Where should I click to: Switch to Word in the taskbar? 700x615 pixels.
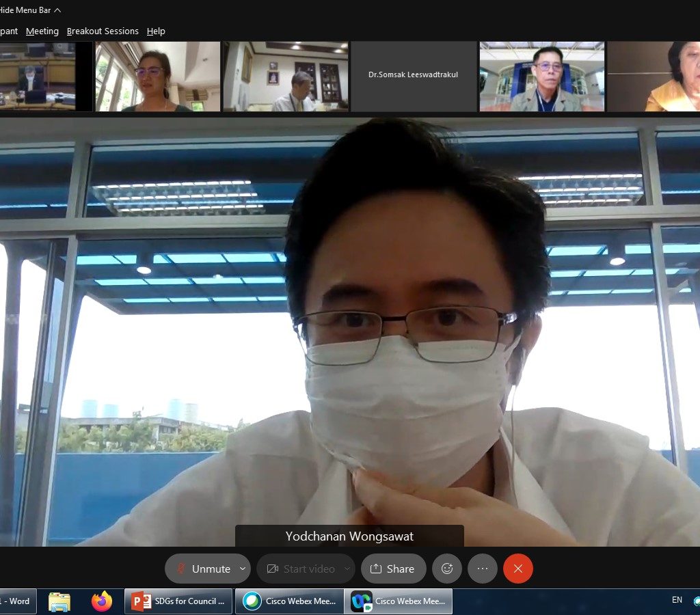16,601
